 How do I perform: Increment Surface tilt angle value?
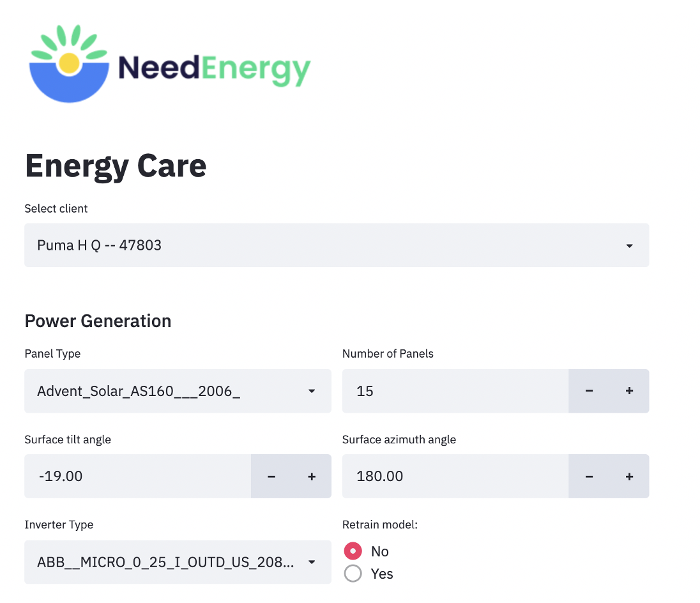[x=312, y=477]
